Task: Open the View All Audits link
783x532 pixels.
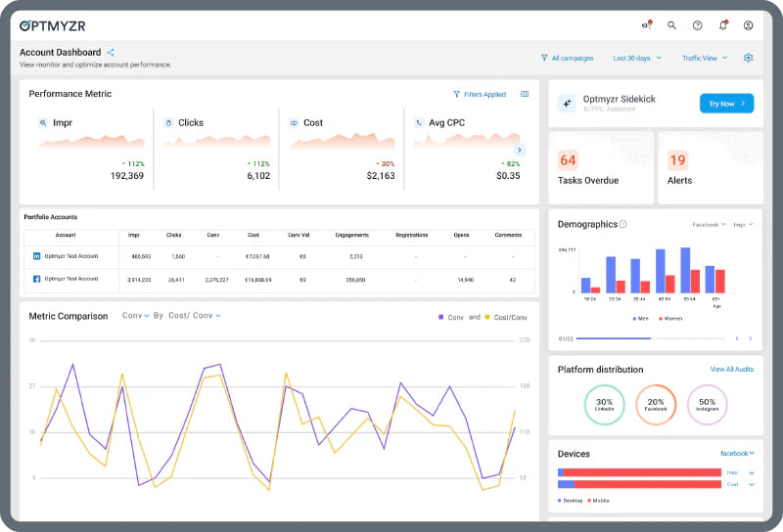Action: pyautogui.click(x=731, y=370)
